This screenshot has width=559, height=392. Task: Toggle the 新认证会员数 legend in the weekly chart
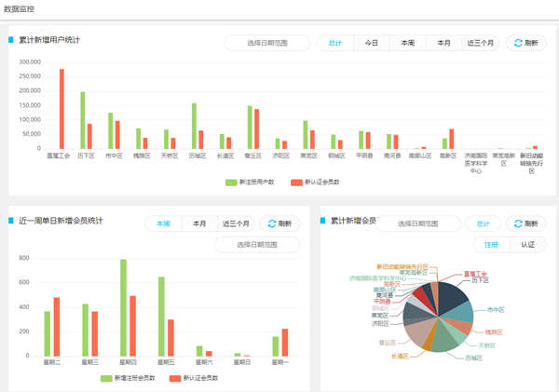coord(194,378)
